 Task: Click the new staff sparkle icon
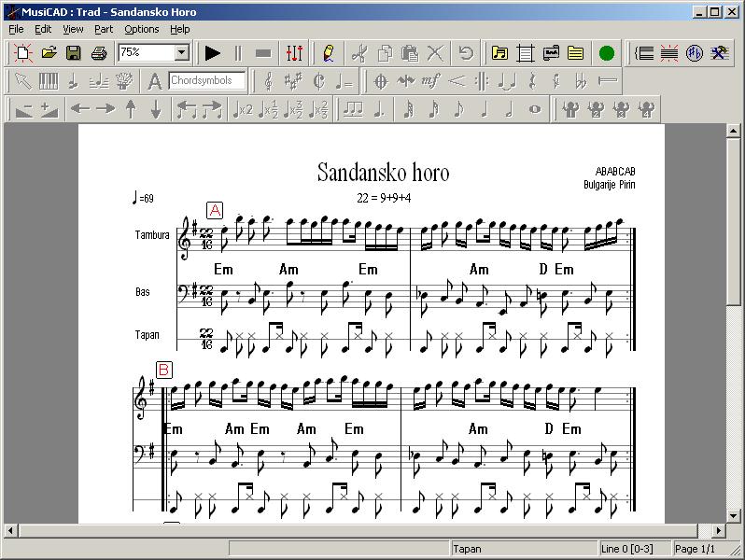(669, 53)
